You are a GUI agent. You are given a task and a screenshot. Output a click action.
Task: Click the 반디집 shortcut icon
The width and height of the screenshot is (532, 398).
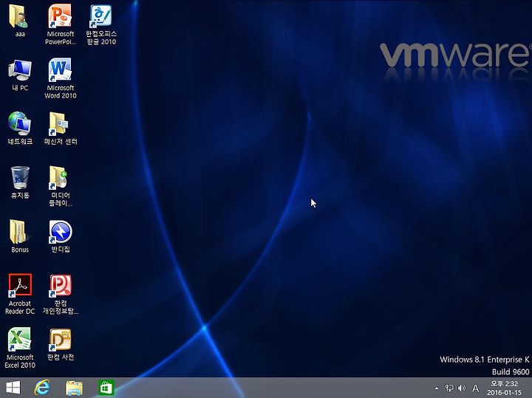pyautogui.click(x=60, y=236)
